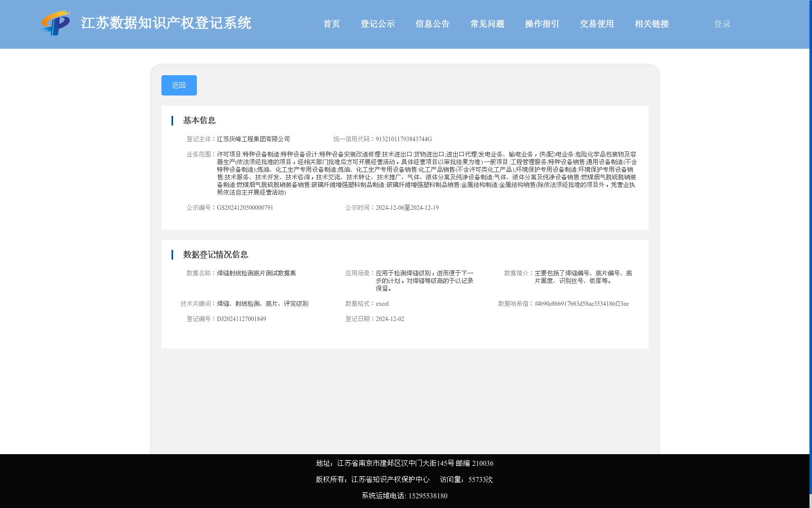
Task: Select data format value excel
Action: [382, 304]
